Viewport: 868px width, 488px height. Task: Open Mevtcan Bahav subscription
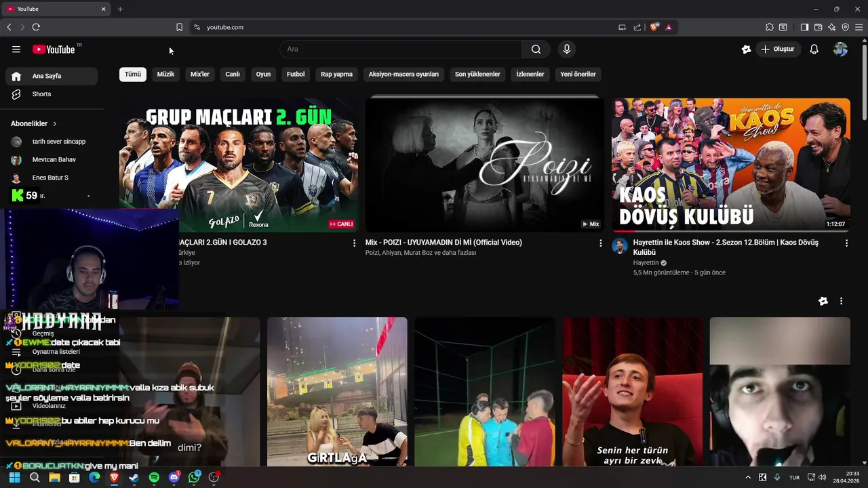tap(52, 160)
